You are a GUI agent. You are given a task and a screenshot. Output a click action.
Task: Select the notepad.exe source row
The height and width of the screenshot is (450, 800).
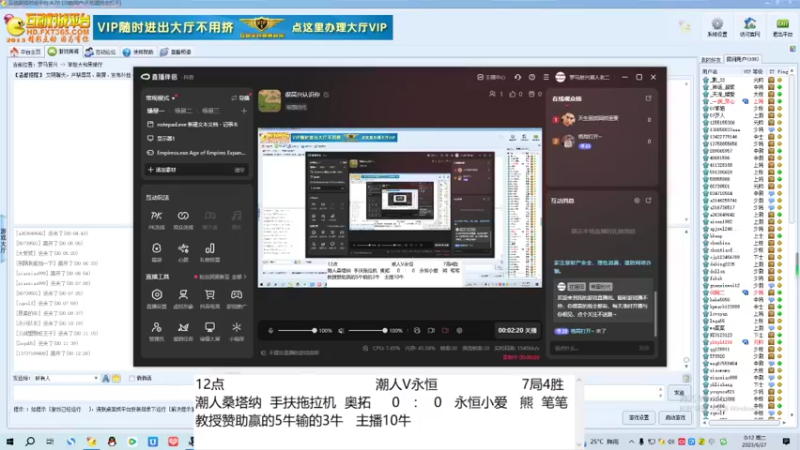(196, 124)
